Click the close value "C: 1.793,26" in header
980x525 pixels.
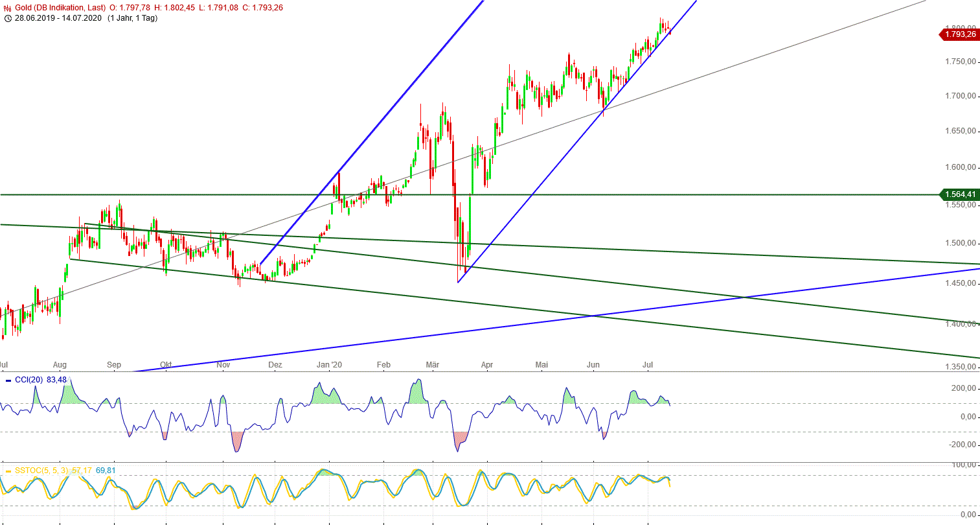click(262, 8)
